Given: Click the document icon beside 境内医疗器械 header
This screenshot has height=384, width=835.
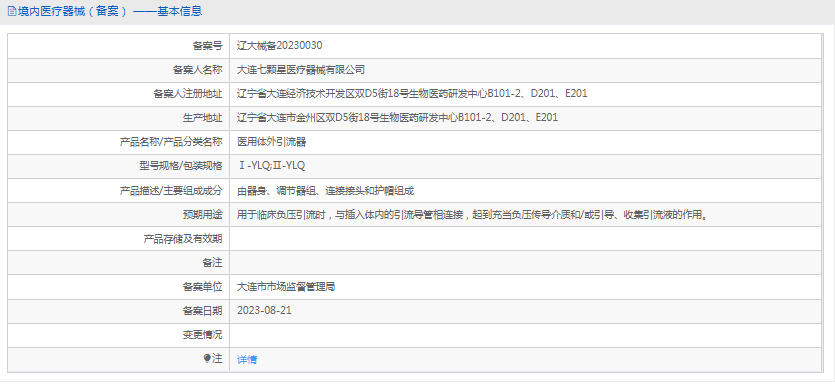Looking at the screenshot, I should click(x=12, y=11).
